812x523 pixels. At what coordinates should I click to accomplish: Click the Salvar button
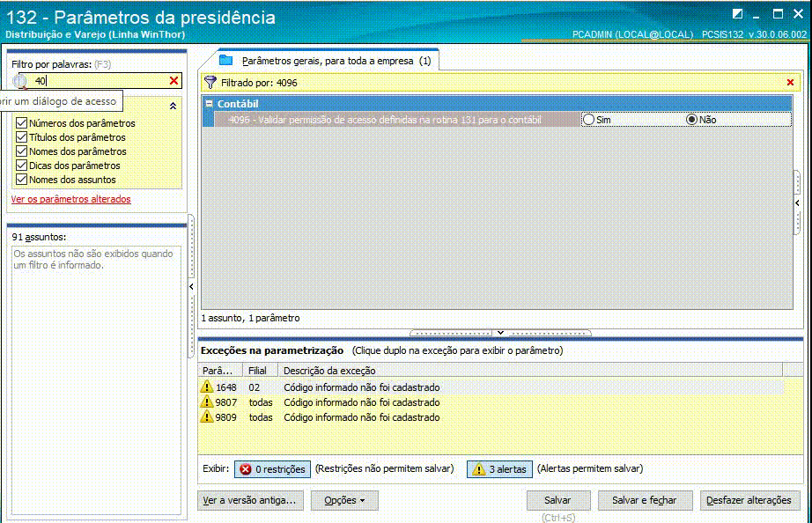[x=557, y=500]
